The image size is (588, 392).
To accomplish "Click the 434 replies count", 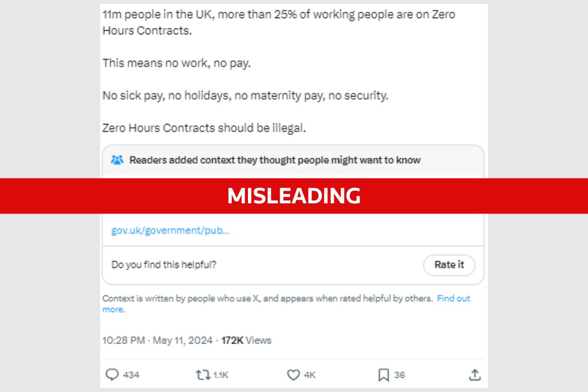I will [x=131, y=375].
